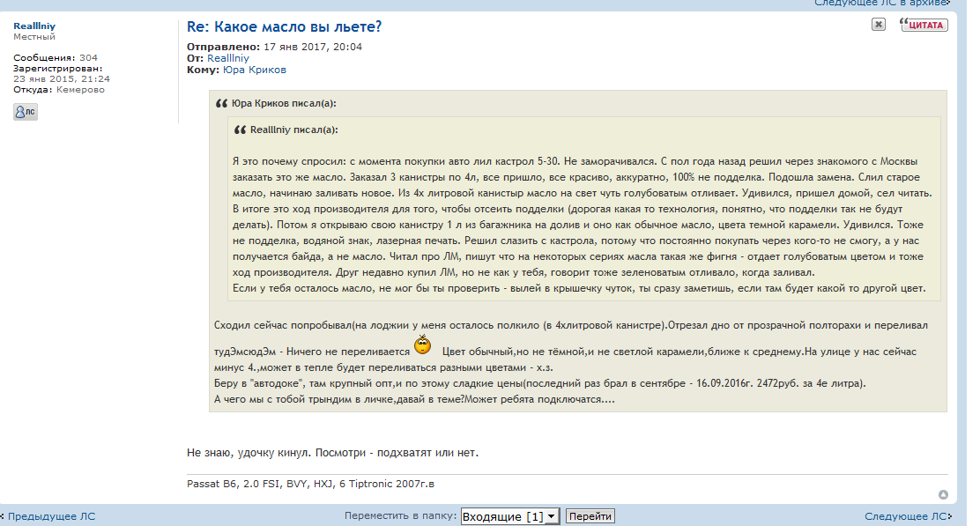Screen dimensions: 980x526
Task: Open the 'Входящие [1]' folder dropdown
Action: [x=509, y=516]
